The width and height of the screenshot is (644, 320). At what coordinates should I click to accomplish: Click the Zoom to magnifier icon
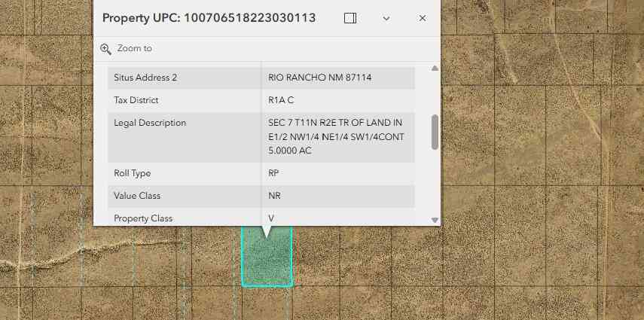click(x=105, y=49)
